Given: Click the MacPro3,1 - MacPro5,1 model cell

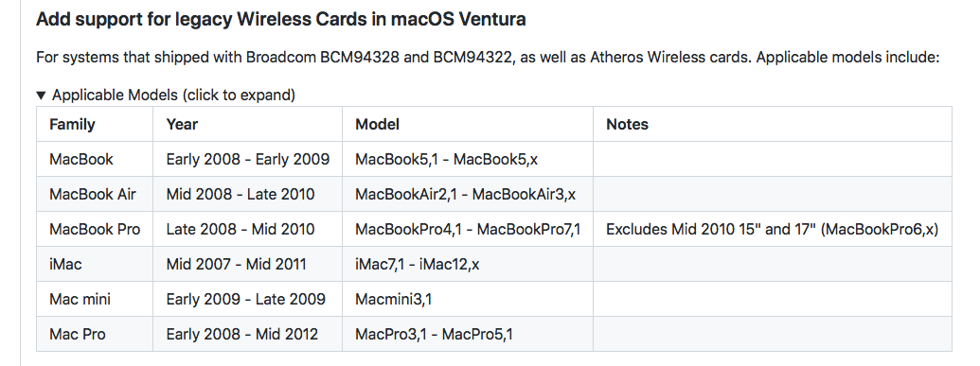Looking at the screenshot, I should click(468, 334).
